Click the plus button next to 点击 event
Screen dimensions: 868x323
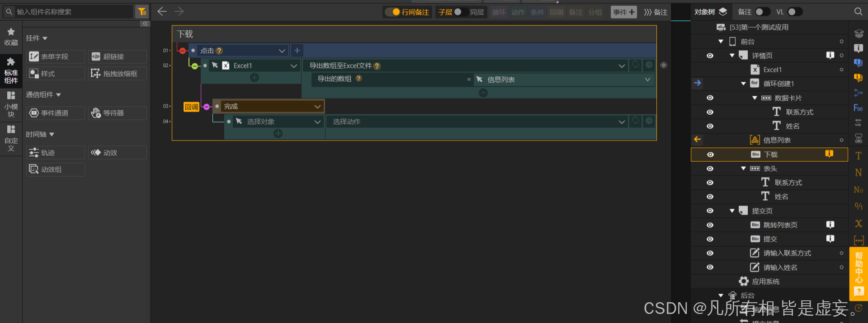[297, 51]
